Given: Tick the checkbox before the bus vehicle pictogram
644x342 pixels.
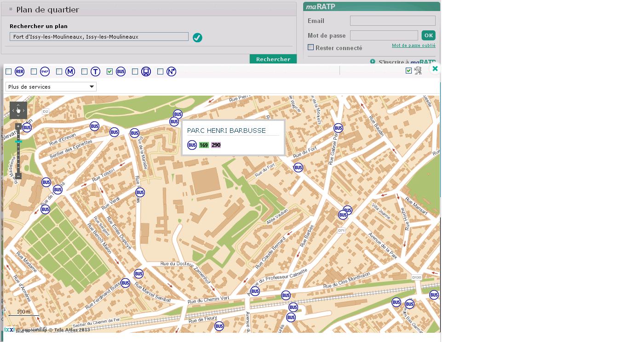Looking at the screenshot, I should pyautogui.click(x=135, y=71).
